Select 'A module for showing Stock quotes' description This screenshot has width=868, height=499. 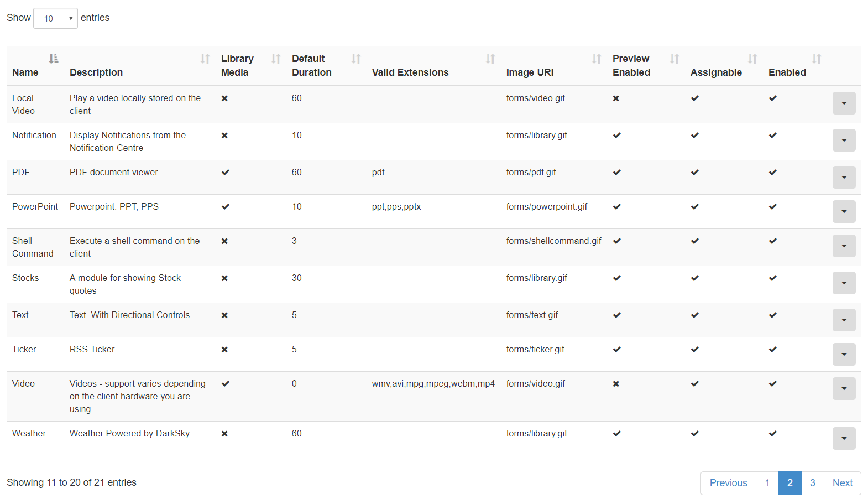pyautogui.click(x=125, y=284)
